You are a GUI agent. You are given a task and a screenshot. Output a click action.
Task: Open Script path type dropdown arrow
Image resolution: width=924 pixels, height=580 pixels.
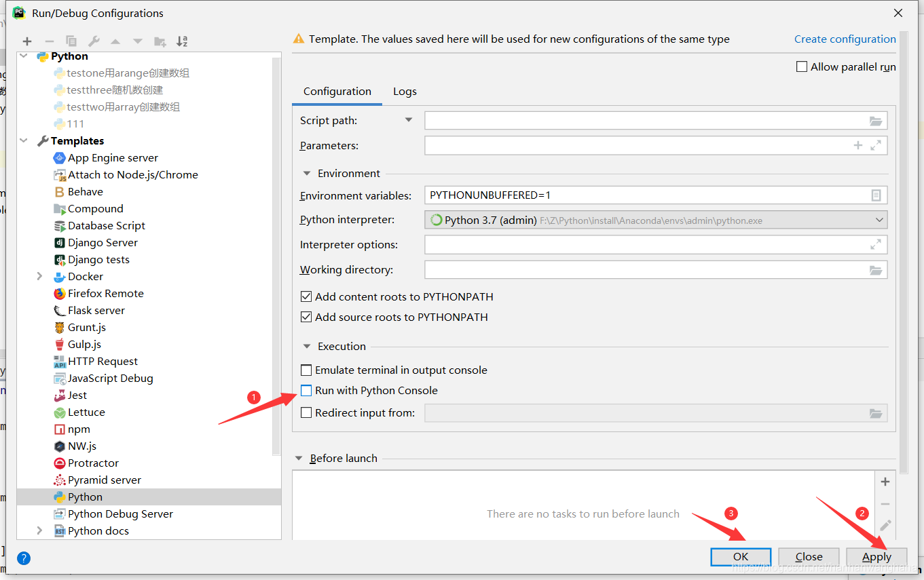point(409,120)
